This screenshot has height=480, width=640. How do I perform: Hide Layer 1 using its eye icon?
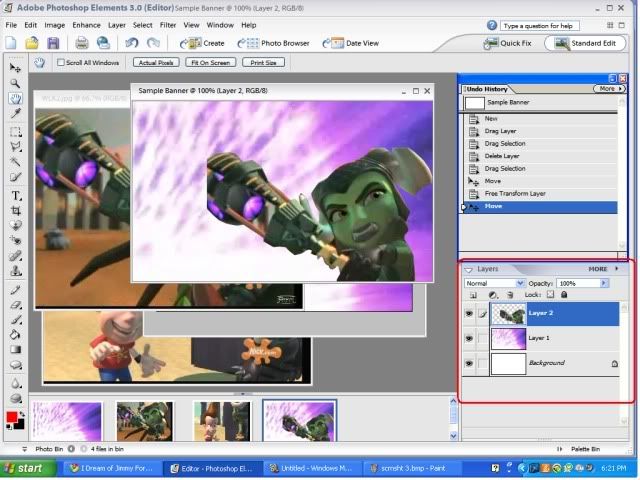click(469, 338)
